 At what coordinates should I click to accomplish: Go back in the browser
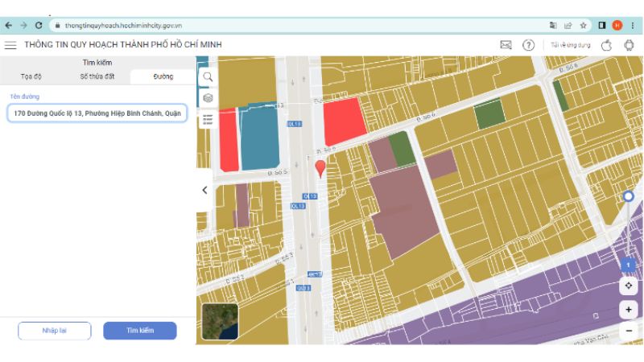(9, 26)
